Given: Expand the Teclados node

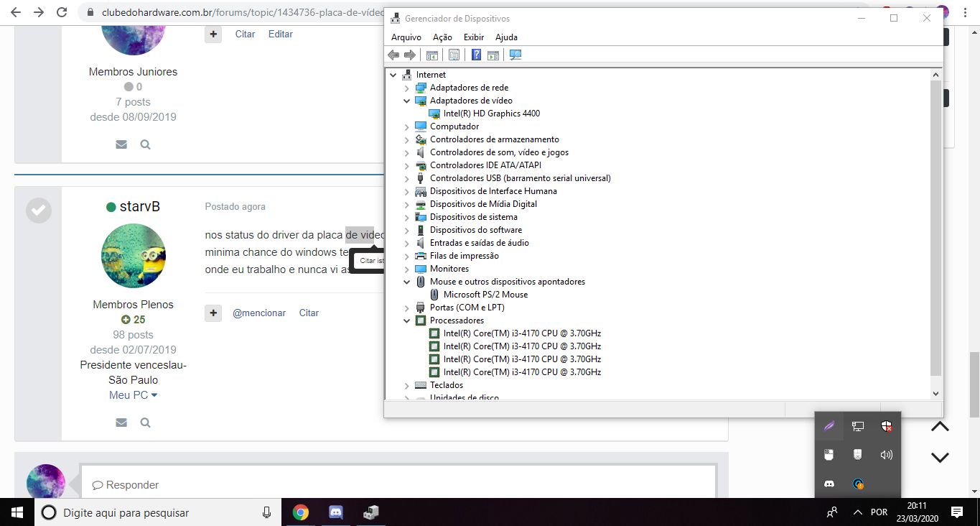Looking at the screenshot, I should point(406,385).
